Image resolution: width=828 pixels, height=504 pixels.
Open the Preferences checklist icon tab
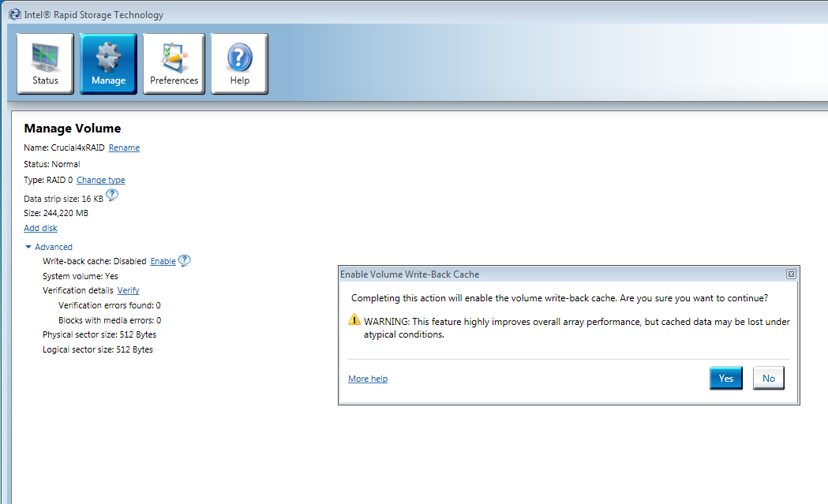click(174, 64)
